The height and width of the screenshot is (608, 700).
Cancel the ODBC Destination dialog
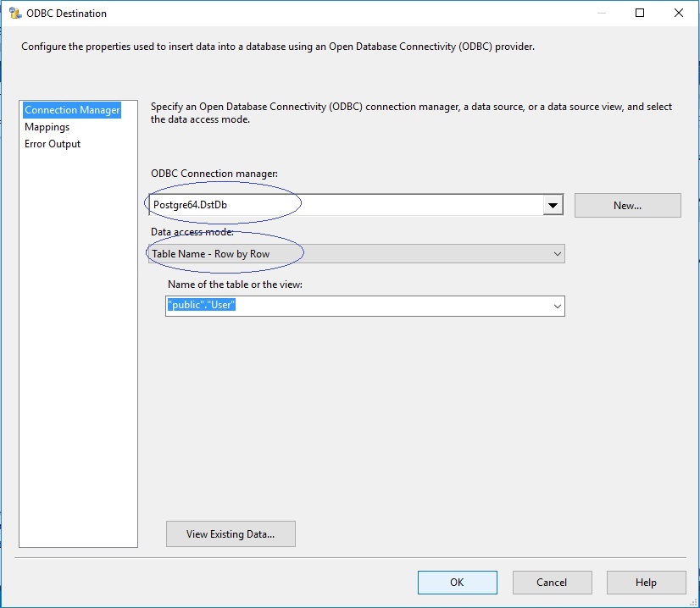coord(552,582)
